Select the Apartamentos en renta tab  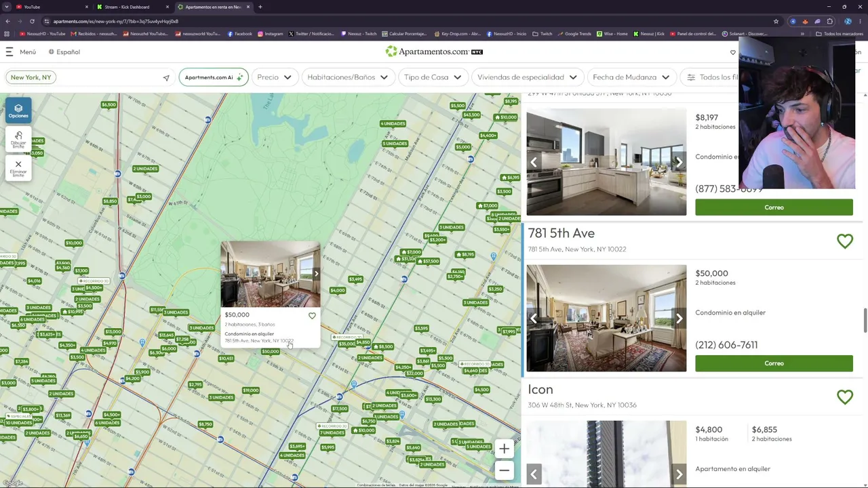click(213, 7)
